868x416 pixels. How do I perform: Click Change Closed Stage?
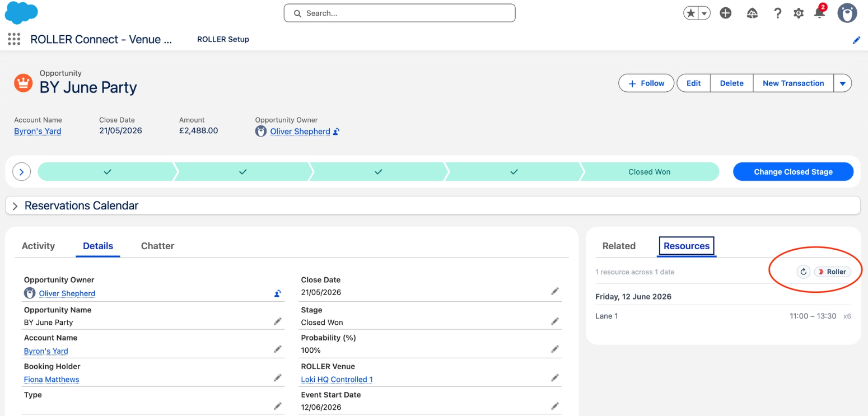pyautogui.click(x=793, y=172)
